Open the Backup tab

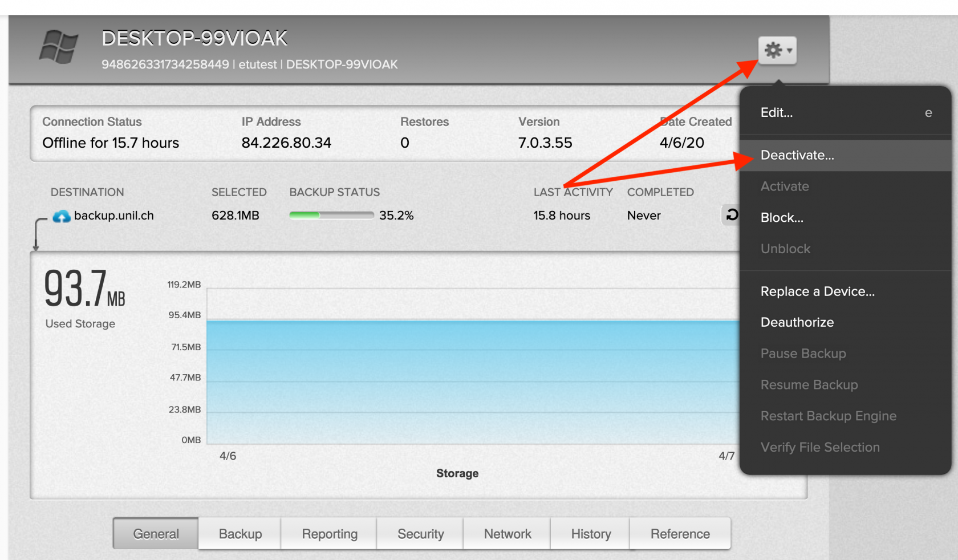240,534
